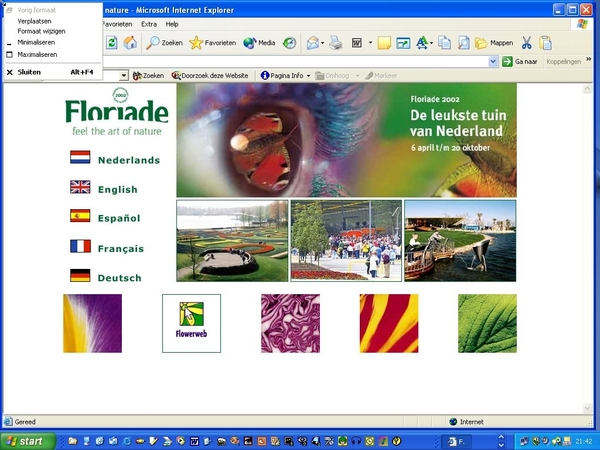600x450 pixels.
Task: Open the Extra menu
Action: click(x=149, y=24)
